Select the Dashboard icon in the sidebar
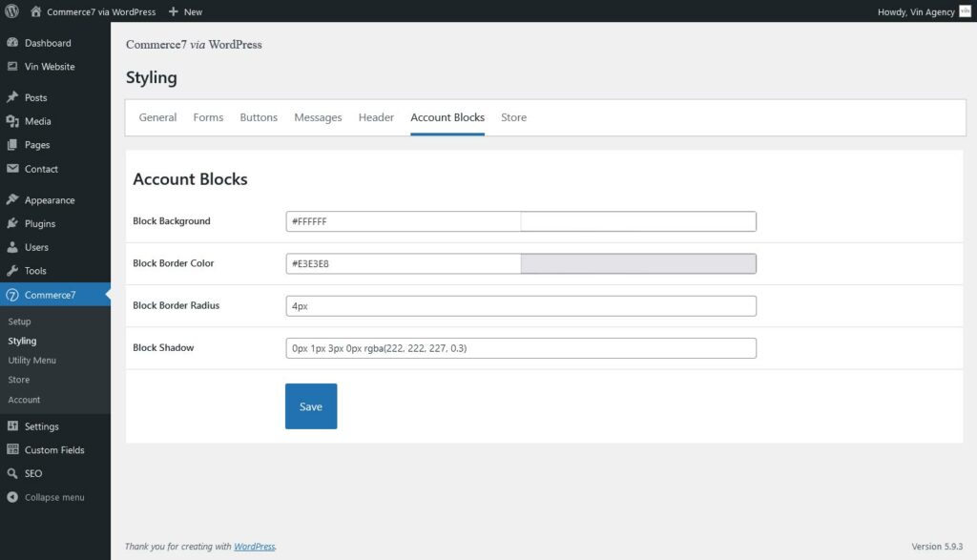 pyautogui.click(x=13, y=43)
